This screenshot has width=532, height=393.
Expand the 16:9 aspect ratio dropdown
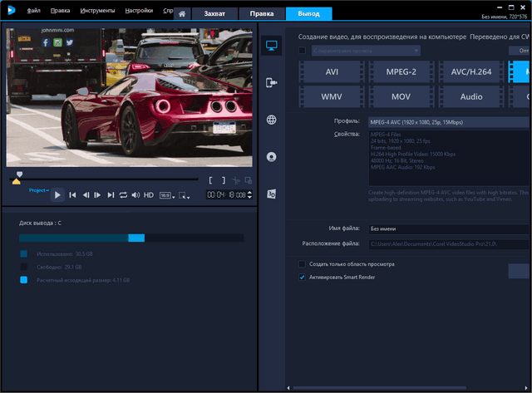pos(167,195)
